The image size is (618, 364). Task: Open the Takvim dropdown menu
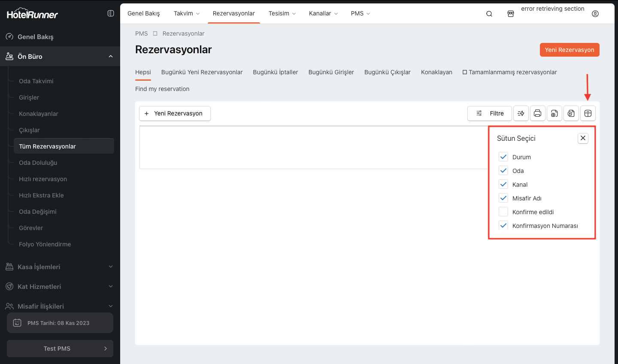pyautogui.click(x=186, y=14)
